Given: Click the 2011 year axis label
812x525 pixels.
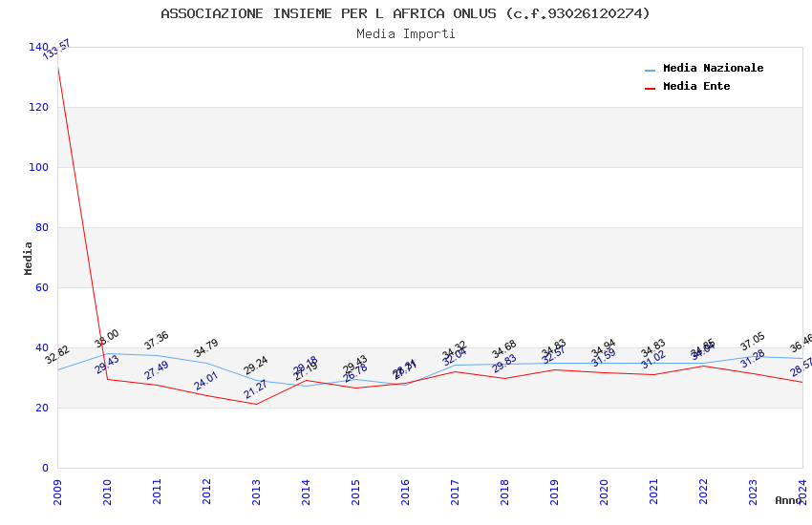Looking at the screenshot, I should (157, 492).
